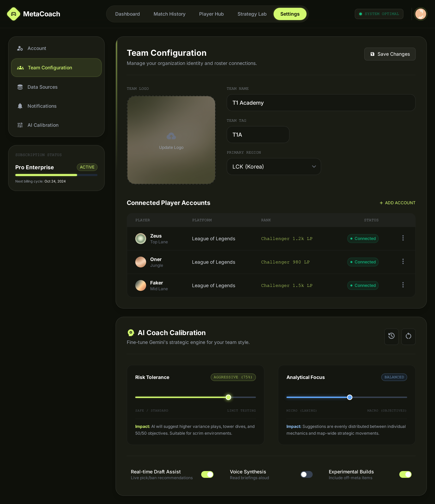Open Data Sources from the sidebar
The image size is (435, 504).
pyautogui.click(x=42, y=87)
